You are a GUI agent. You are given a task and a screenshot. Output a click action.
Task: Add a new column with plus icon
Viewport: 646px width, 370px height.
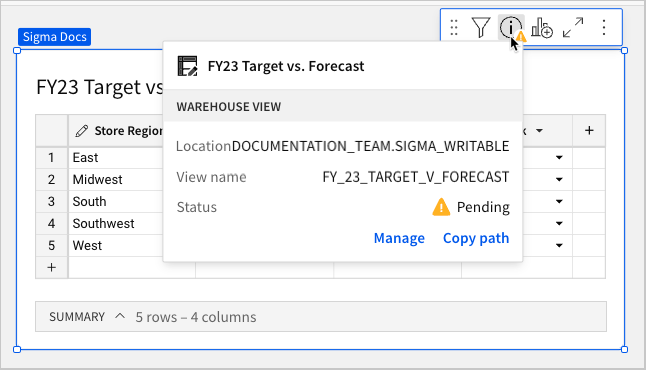[x=589, y=131]
